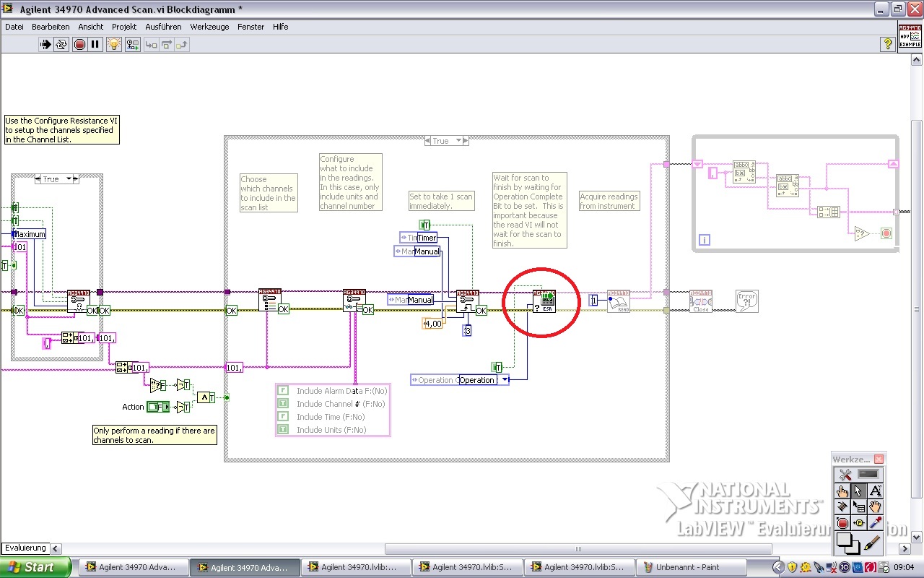
Task: Select the Wiring spool tool
Action: tap(842, 507)
